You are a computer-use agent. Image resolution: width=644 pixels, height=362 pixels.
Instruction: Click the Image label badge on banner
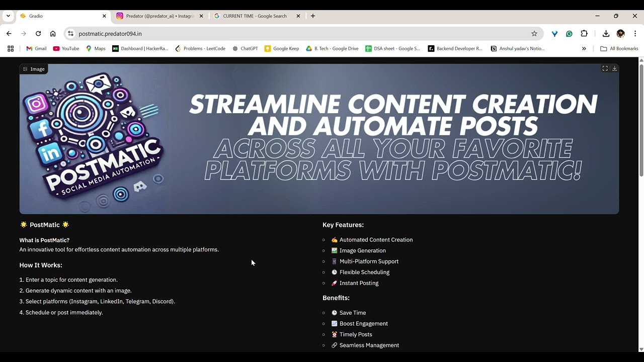coord(34,69)
